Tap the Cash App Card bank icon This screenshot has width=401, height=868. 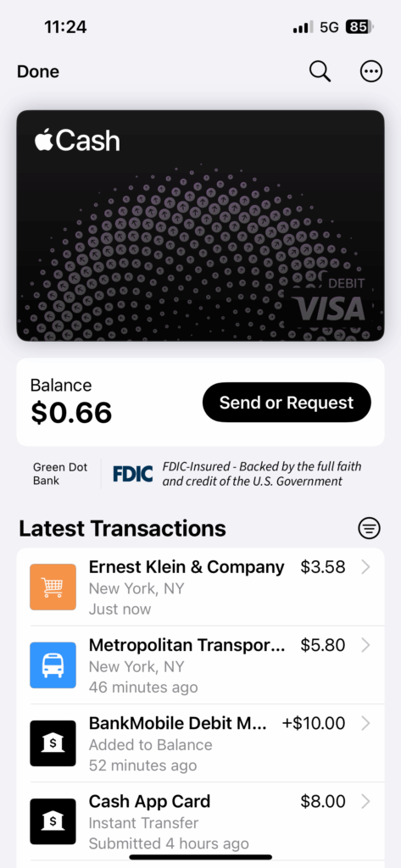(53, 821)
